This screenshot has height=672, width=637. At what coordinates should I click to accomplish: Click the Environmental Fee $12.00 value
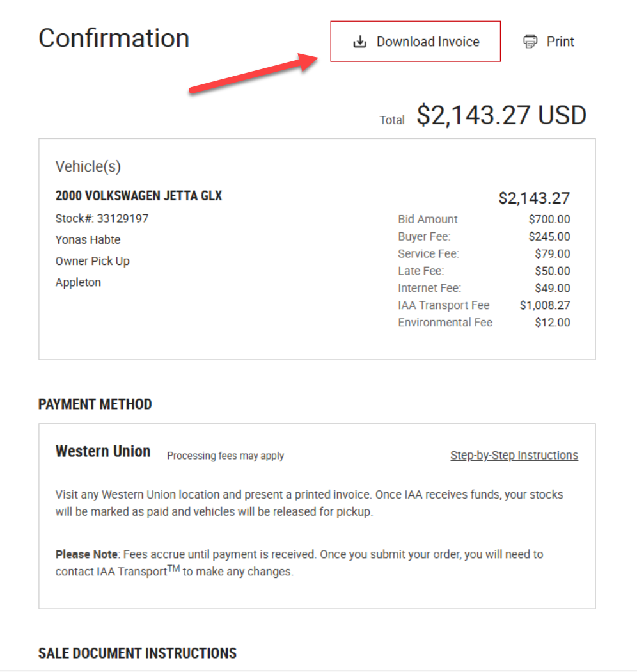pos(553,323)
